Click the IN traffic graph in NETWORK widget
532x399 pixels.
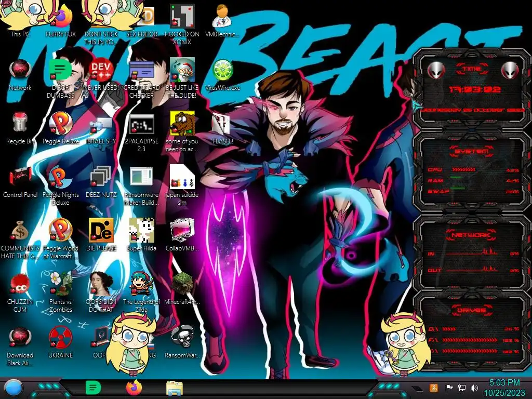coord(472,251)
